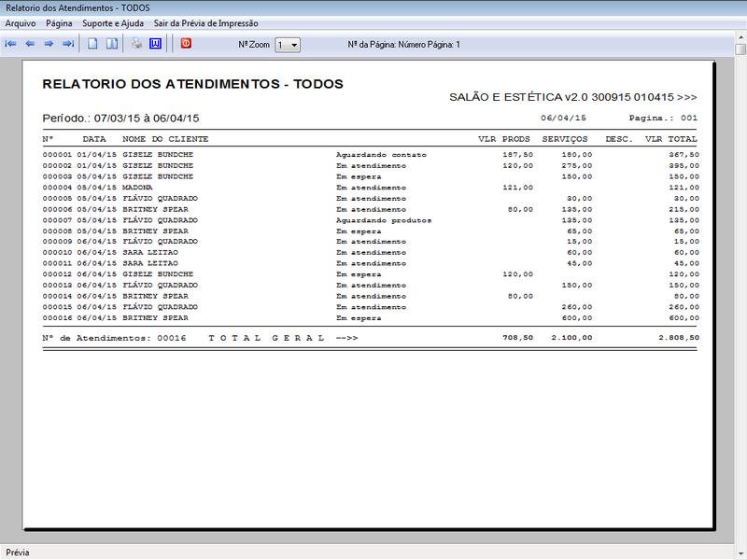Select single page view icon
The image size is (747, 560).
[92, 44]
